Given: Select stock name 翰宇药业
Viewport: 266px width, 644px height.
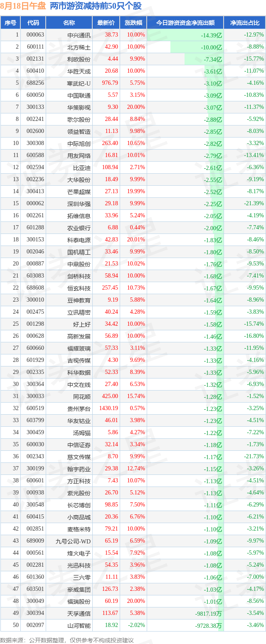Looking at the screenshot, I should click(x=79, y=469).
